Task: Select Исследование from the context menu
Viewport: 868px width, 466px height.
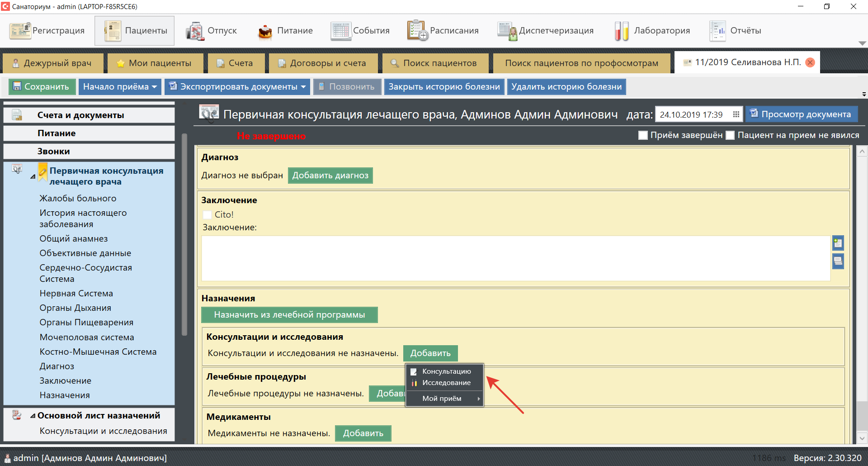Action: [x=446, y=383]
